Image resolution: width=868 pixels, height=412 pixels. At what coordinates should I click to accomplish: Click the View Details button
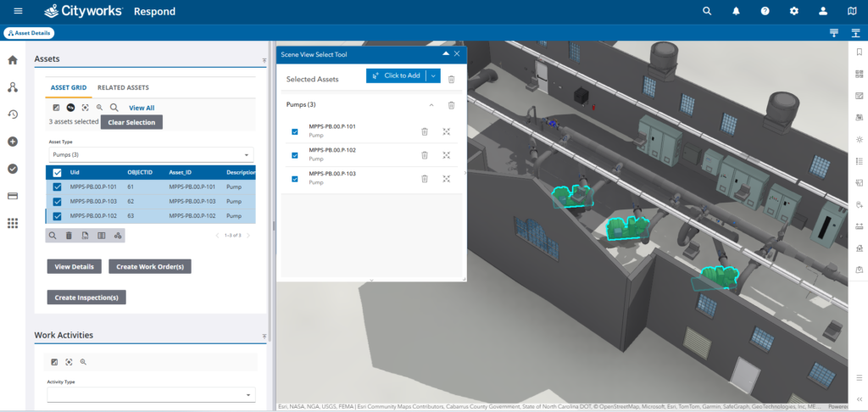[75, 266]
